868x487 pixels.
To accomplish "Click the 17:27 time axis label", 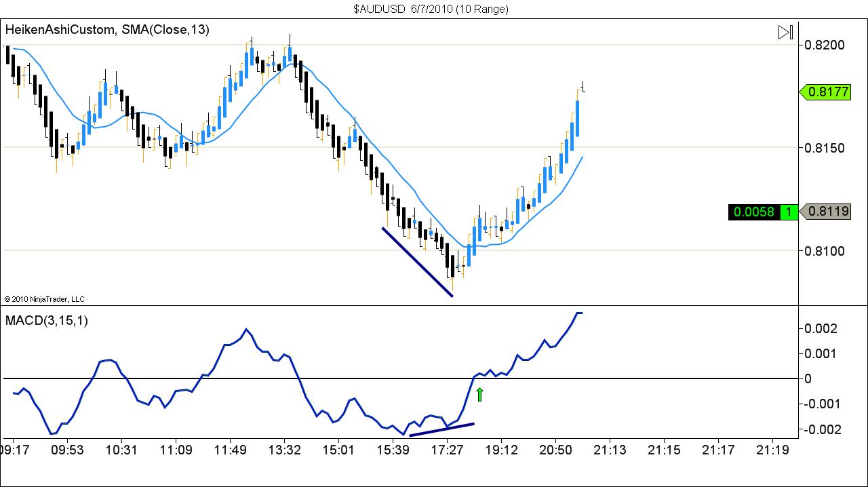I will 447,450.
